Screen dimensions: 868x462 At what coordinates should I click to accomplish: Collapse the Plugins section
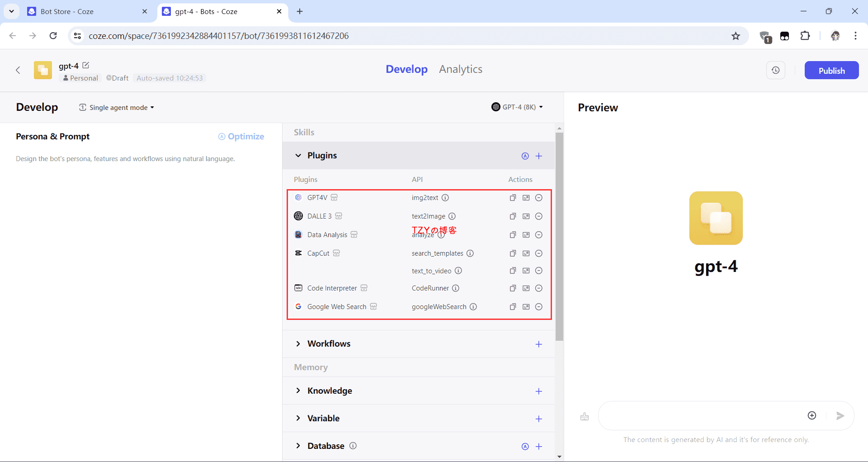(298, 156)
